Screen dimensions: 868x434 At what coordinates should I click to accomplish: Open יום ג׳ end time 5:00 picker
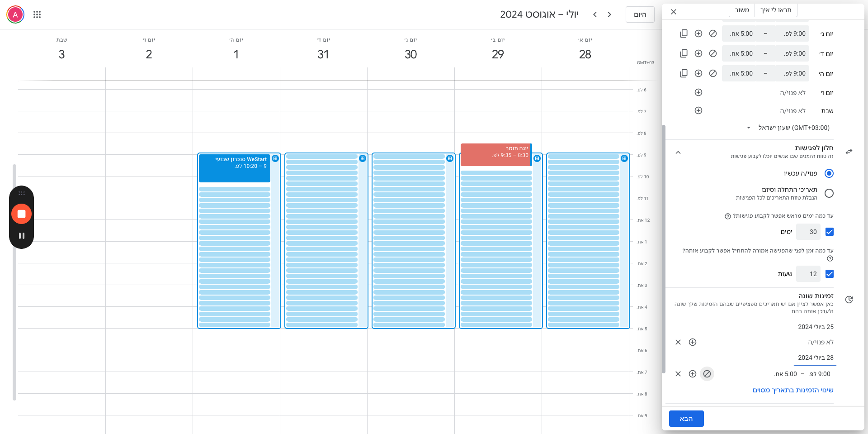(739, 33)
